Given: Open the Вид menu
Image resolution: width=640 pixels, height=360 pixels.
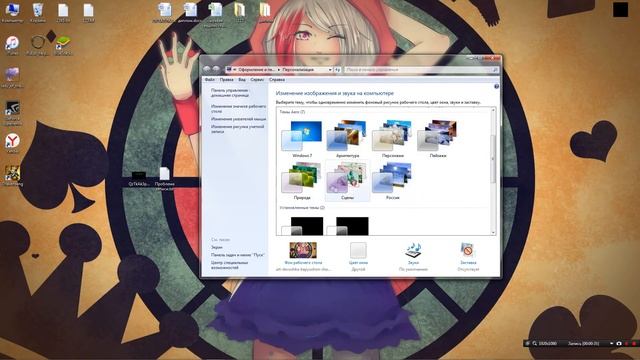Looking at the screenshot, I should (242, 80).
